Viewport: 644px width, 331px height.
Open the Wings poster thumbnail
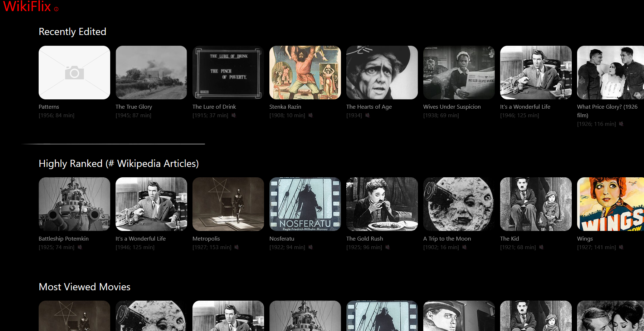tap(610, 204)
